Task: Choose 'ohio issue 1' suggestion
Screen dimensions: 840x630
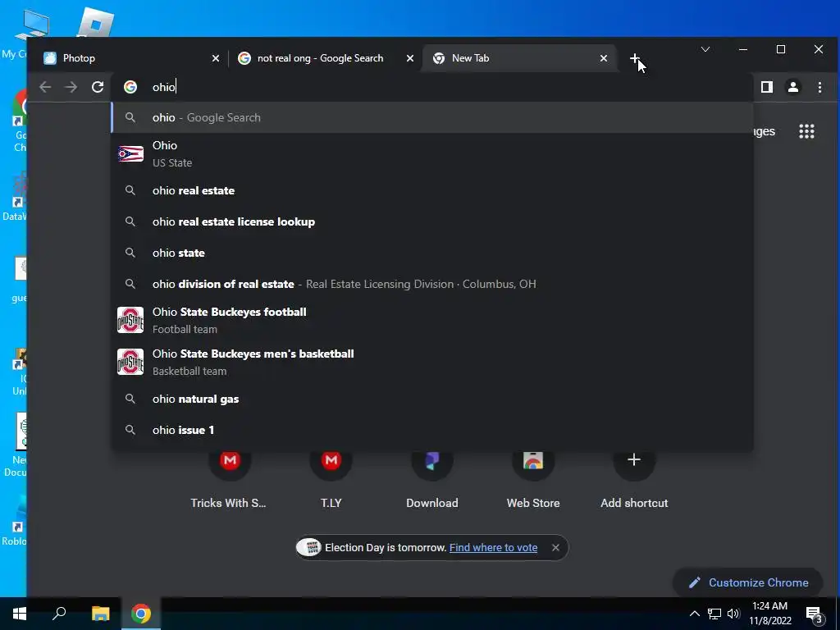Action: (x=431, y=430)
